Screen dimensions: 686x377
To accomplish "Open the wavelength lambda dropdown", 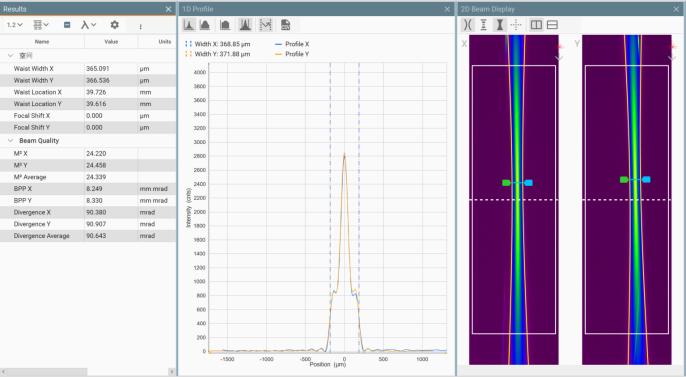I will coord(88,25).
